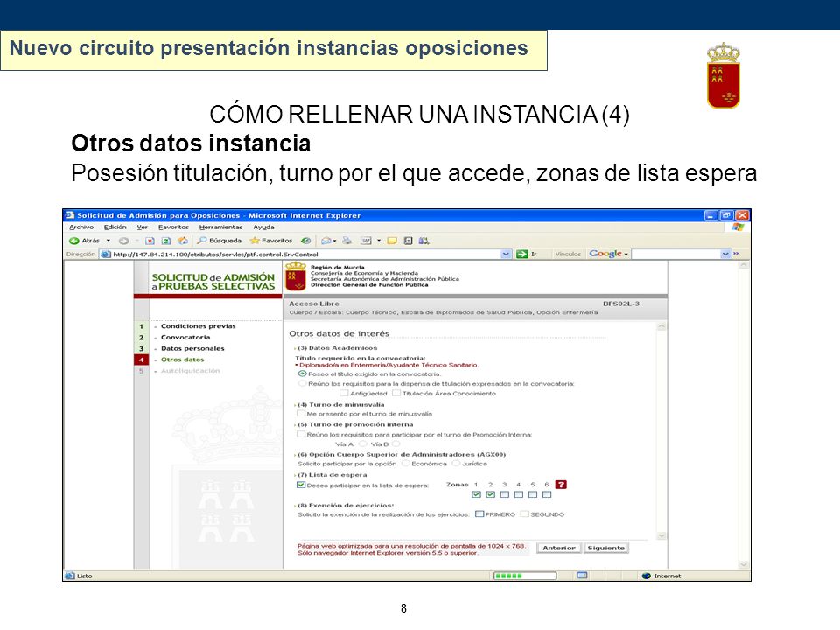The height and width of the screenshot is (630, 840).
Task: Select step 4 Otros datos
Action: [x=183, y=360]
